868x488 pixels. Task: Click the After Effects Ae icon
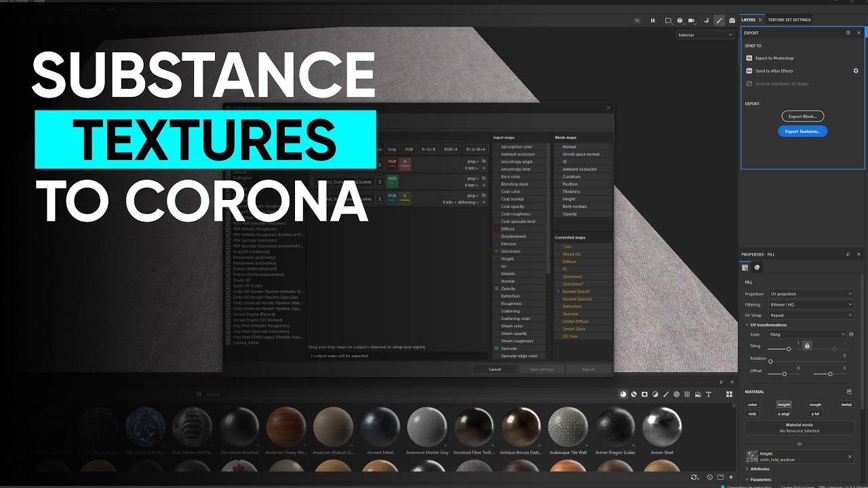coord(749,70)
